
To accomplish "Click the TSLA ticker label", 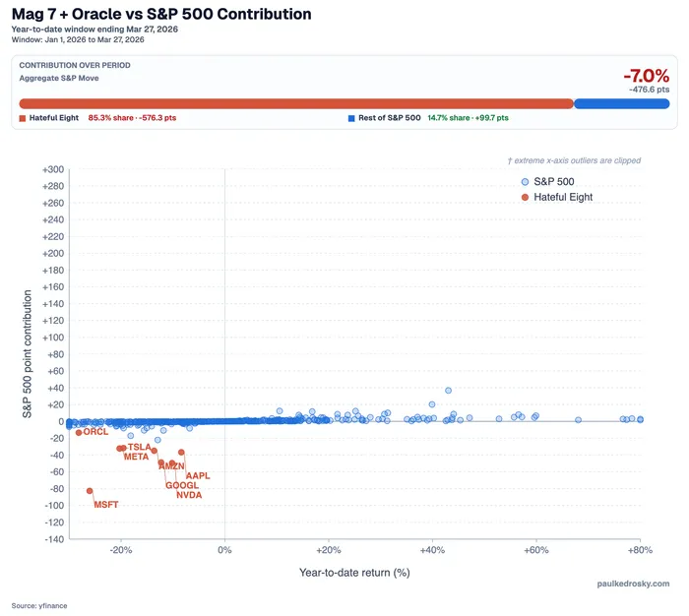I will pyautogui.click(x=140, y=448).
